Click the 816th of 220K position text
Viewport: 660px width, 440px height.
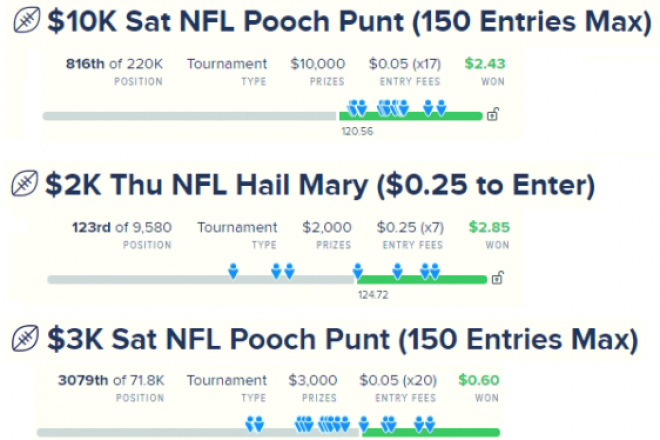tap(114, 64)
